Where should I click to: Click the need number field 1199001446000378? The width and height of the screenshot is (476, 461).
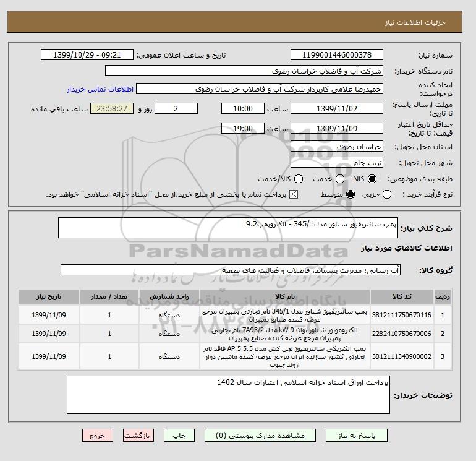(x=337, y=54)
